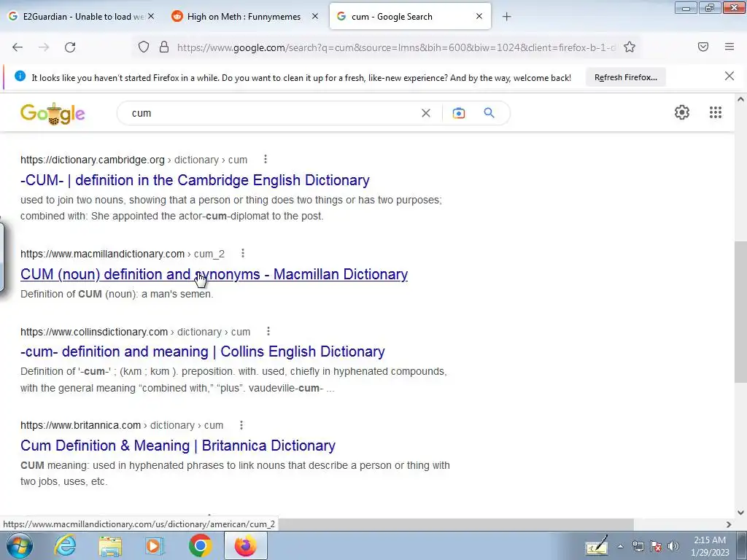Open network status tray icon
Image resolution: width=747 pixels, height=560 pixels.
[638, 546]
